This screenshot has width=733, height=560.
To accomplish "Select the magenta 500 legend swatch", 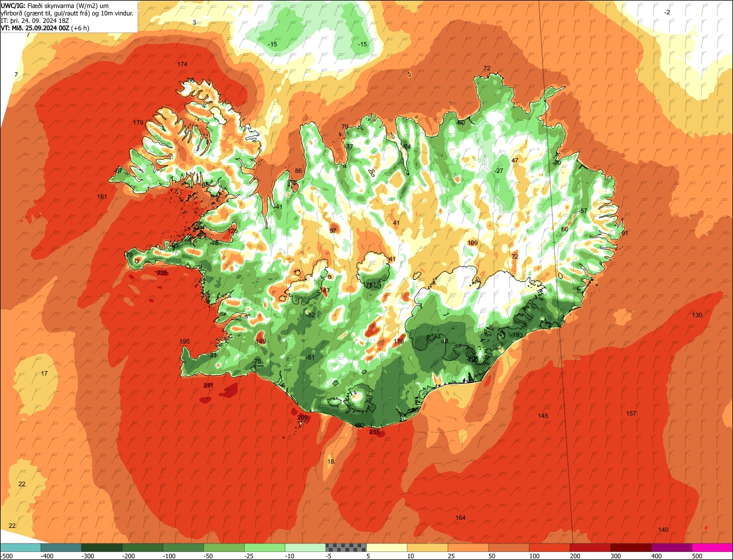I will click(712, 548).
